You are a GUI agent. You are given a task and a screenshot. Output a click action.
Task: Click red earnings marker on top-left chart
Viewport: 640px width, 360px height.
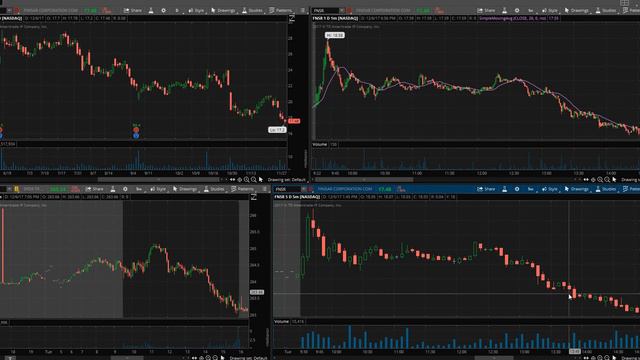[x=136, y=130]
